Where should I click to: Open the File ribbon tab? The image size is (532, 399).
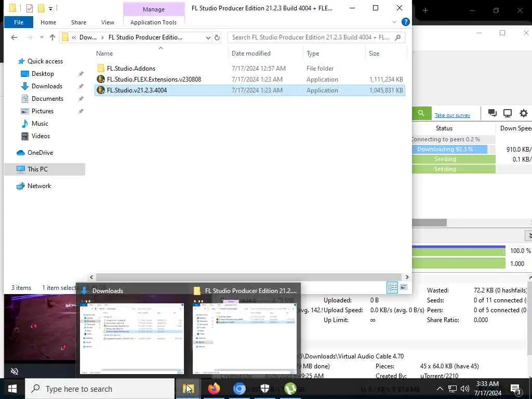coord(19,22)
